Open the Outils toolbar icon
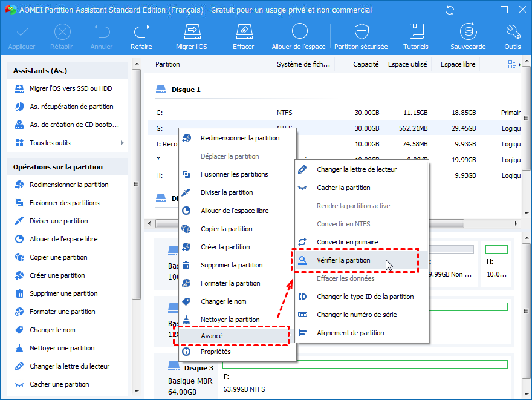Image resolution: width=532 pixels, height=400 pixels. pyautogui.click(x=512, y=36)
